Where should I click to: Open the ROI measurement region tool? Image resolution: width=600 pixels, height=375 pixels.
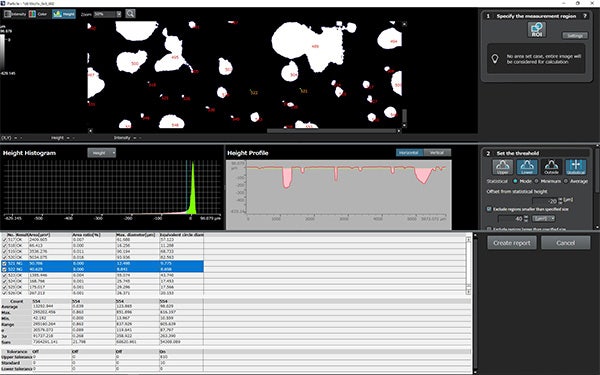[536, 29]
